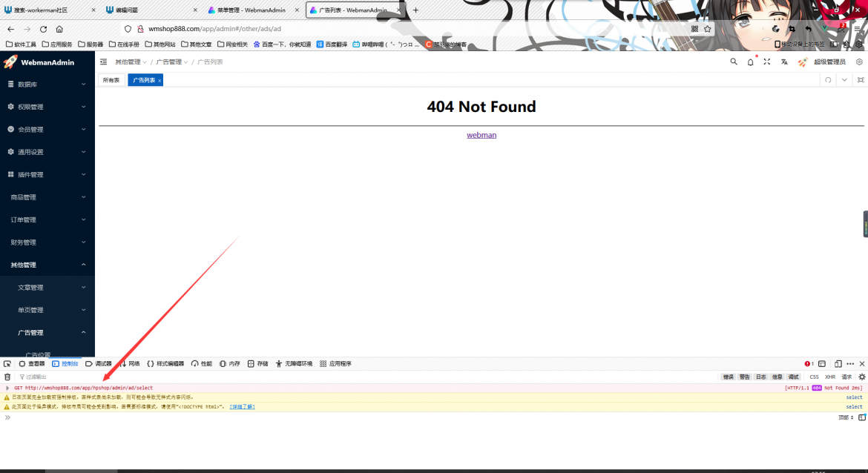The width and height of the screenshot is (868, 473).
Task: Close the 广告列表 page tab
Action: [160, 81]
